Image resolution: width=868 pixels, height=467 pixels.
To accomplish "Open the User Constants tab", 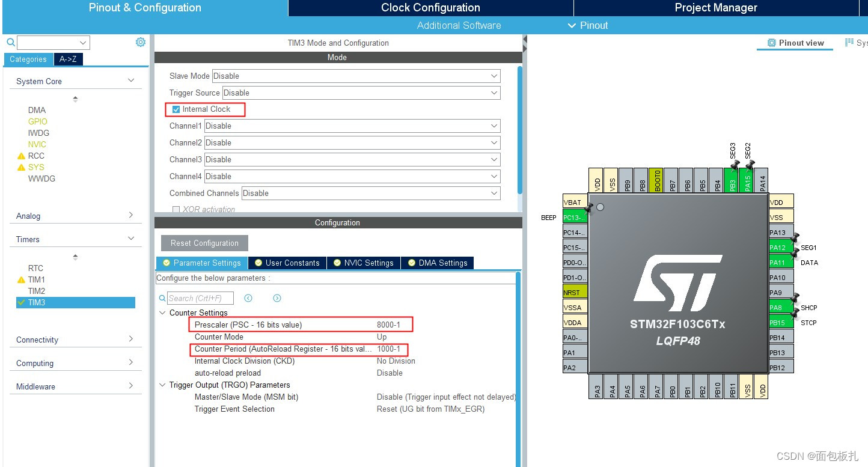I will [287, 263].
